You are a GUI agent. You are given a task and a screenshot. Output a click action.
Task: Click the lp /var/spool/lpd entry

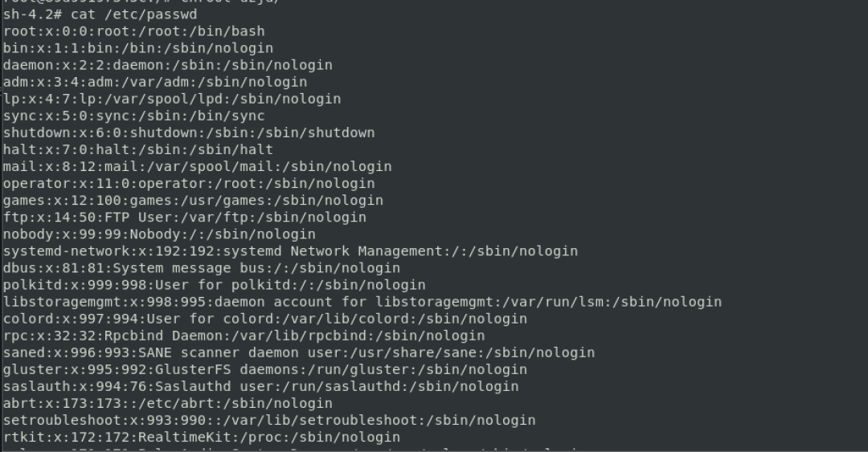click(172, 99)
